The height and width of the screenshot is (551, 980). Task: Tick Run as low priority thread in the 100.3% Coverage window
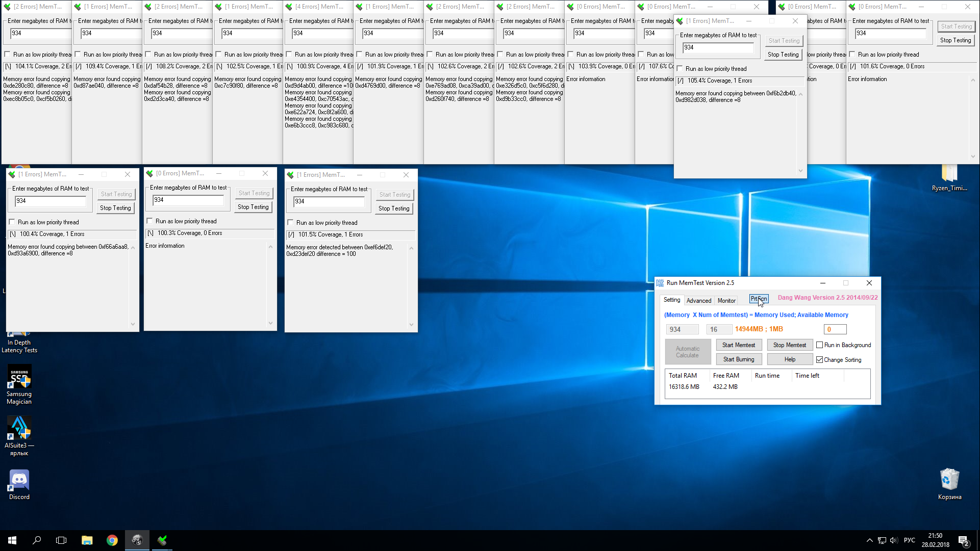150,221
